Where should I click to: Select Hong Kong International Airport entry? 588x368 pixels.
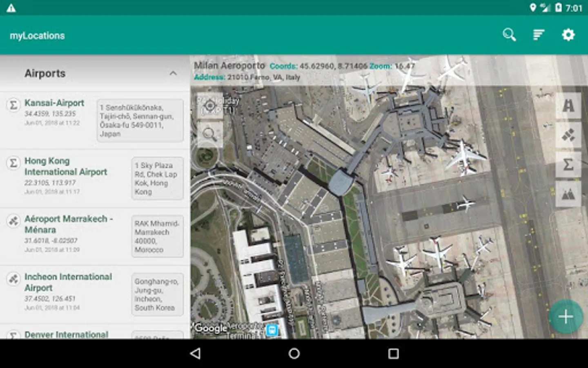click(x=95, y=178)
